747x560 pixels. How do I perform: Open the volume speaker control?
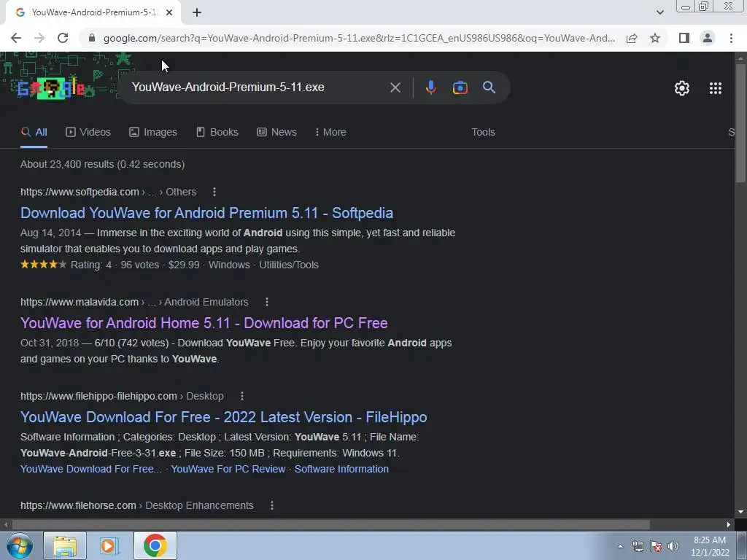(673, 546)
